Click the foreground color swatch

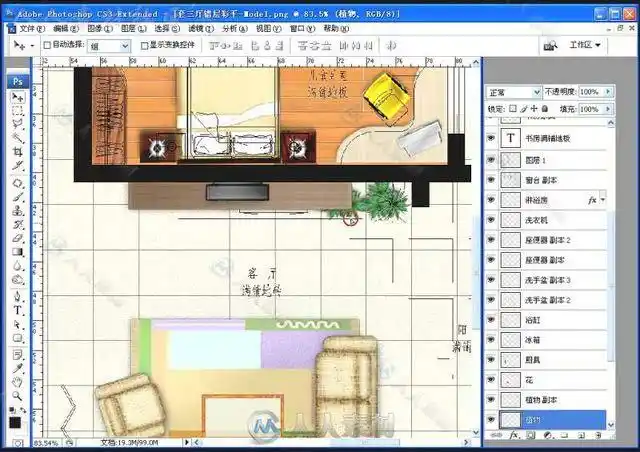[x=14, y=422]
